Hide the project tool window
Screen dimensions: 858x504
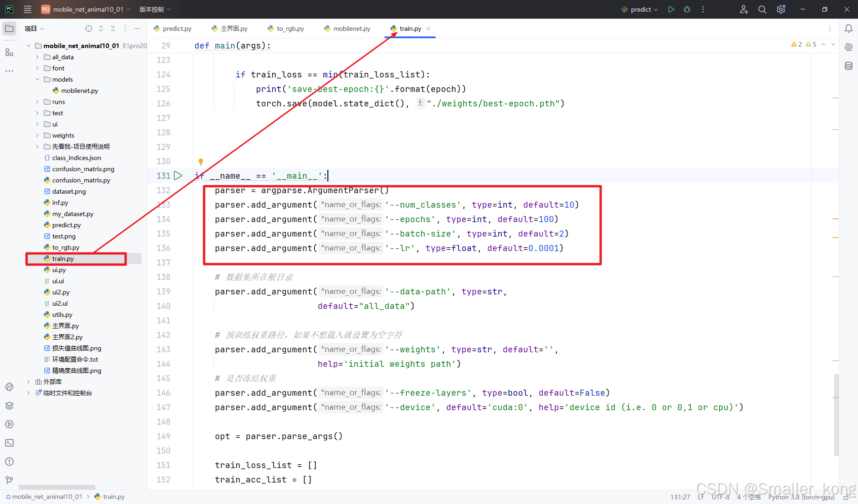coord(137,28)
